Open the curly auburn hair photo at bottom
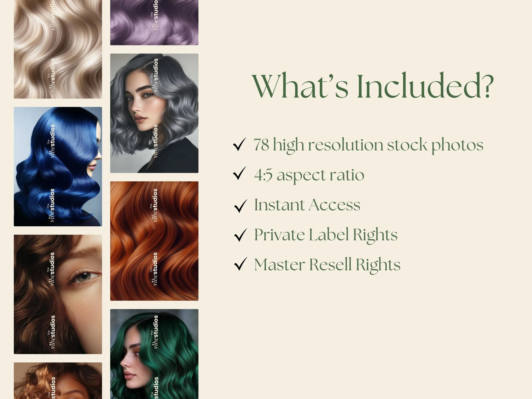The width and height of the screenshot is (532, 399). coord(58,381)
